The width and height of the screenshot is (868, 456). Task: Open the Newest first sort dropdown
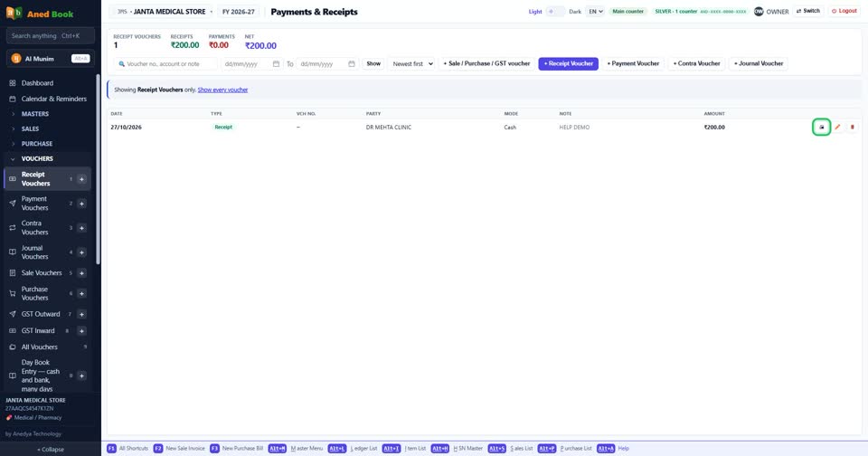pos(411,63)
